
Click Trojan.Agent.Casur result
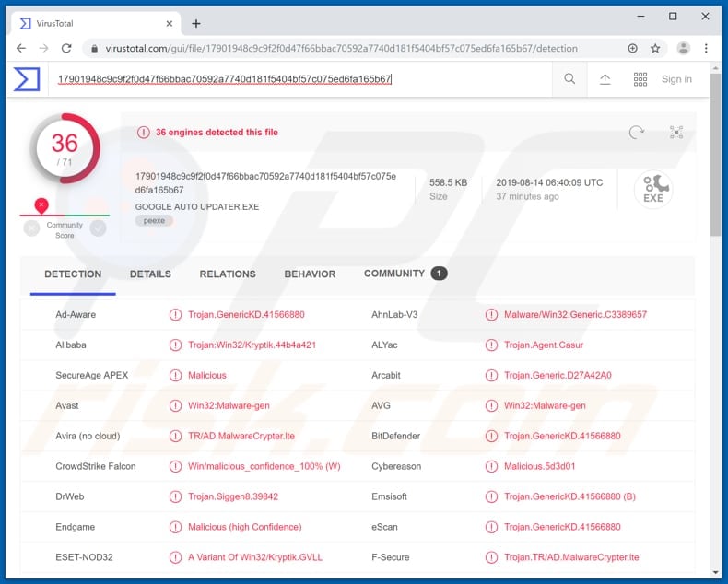coord(544,345)
